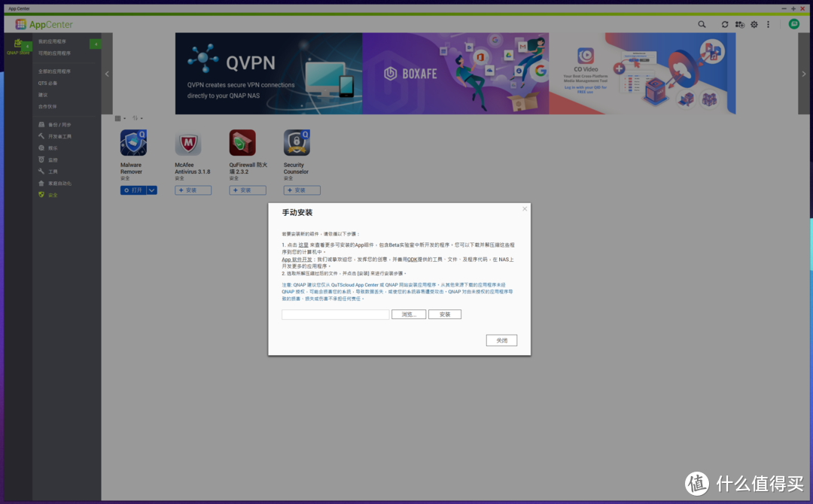813x504 pixels.
Task: Click the Malware Remover app name
Action: [x=131, y=169]
